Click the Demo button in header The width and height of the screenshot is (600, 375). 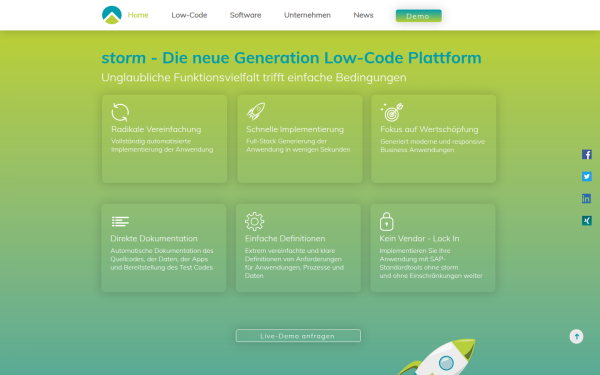tap(418, 16)
